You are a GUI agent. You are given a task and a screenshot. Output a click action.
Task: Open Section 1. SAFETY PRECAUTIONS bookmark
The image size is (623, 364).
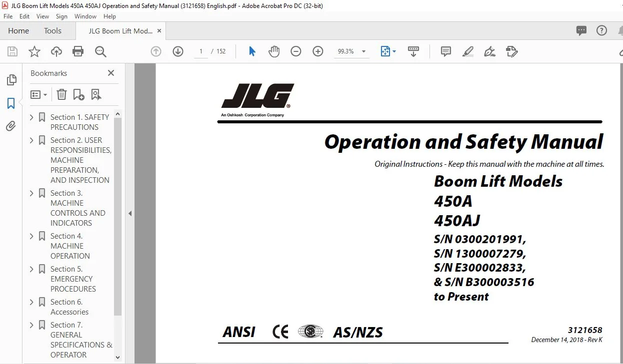pos(79,122)
